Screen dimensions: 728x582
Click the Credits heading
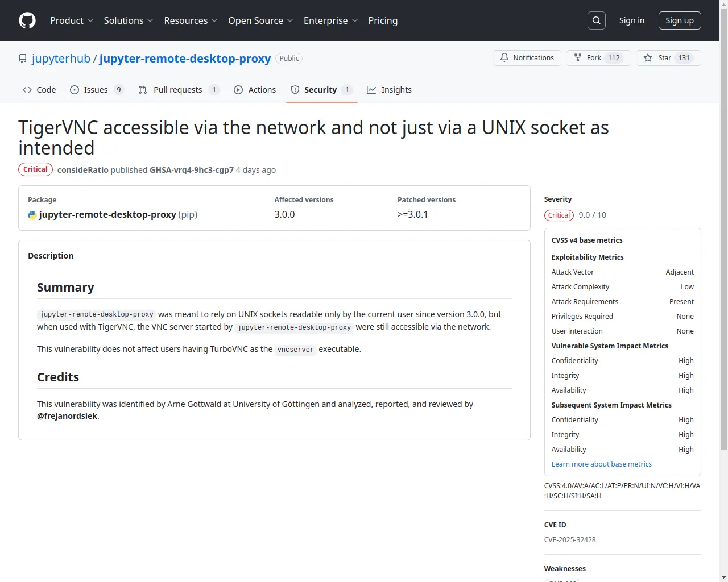pyautogui.click(x=58, y=377)
